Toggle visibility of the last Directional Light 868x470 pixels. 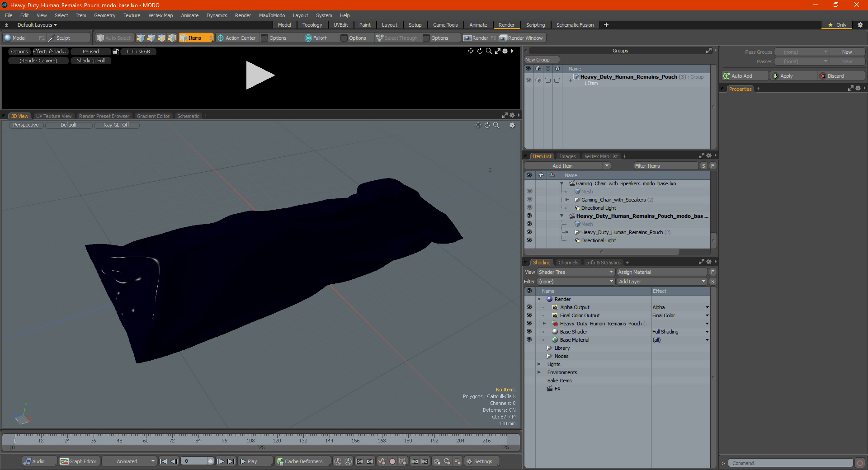[x=529, y=240]
